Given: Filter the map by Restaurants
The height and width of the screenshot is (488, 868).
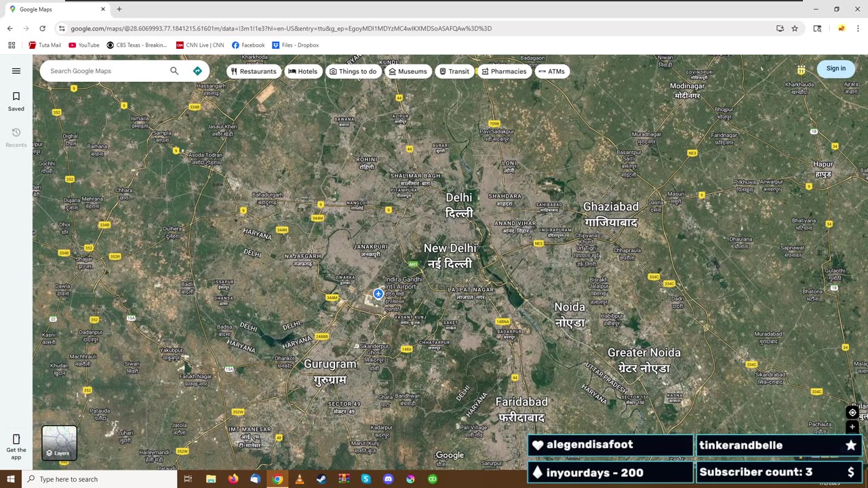Looking at the screenshot, I should click(254, 71).
